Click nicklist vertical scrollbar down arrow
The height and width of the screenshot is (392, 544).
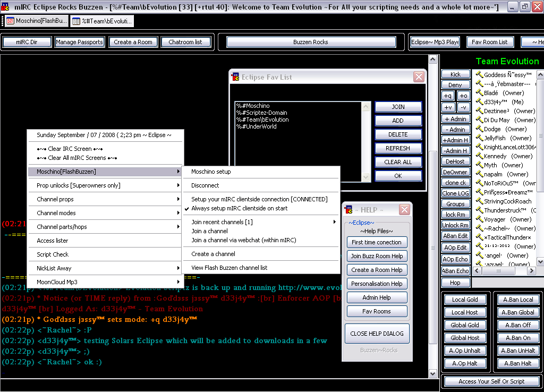click(x=540, y=261)
